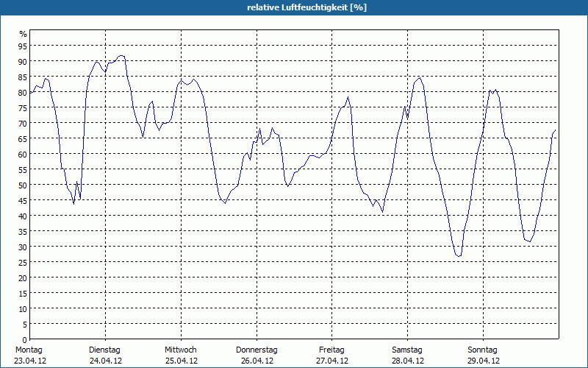Select the y-axis value 95
This screenshot has height=368, width=588.
click(x=23, y=46)
